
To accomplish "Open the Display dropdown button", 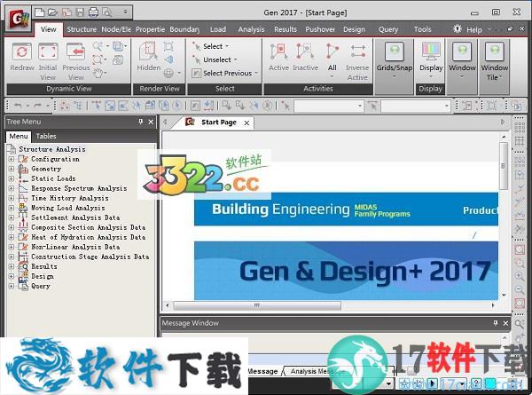I will [x=431, y=59].
